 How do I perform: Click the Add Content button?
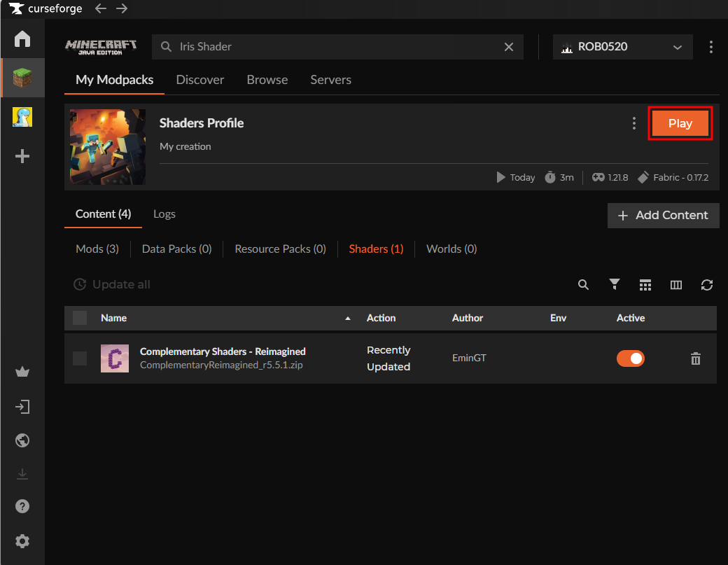(x=663, y=216)
